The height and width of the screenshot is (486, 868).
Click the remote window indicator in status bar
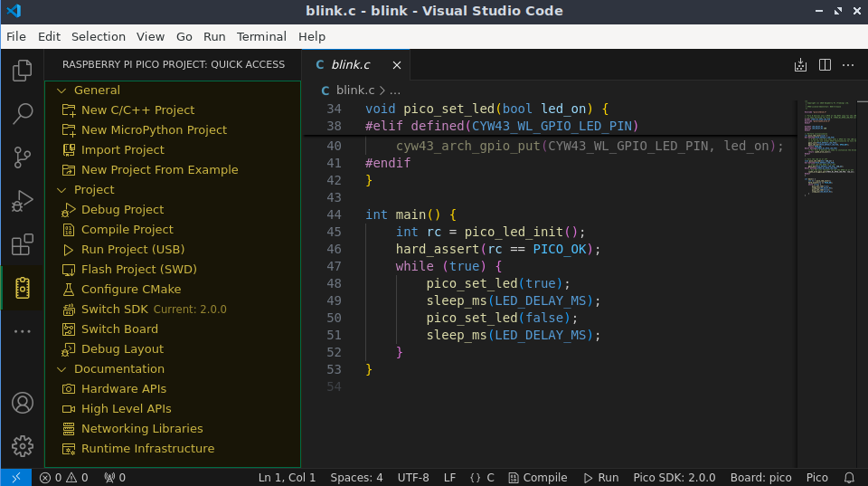(15, 477)
